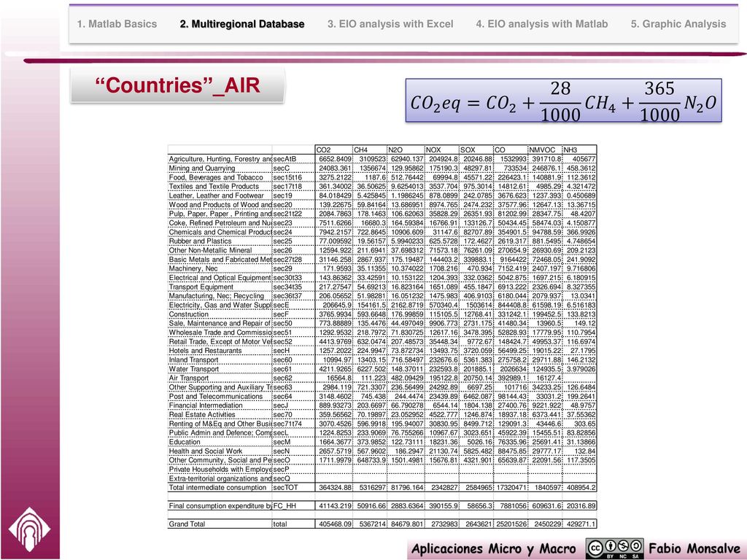Click secTOT CO2 value 364324.88
This screenshot has height=560, width=747.
tap(336, 488)
